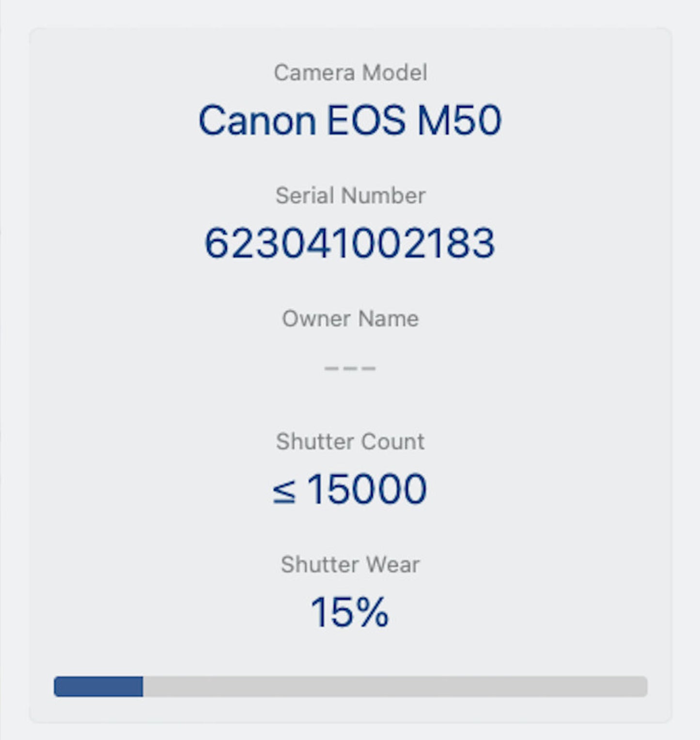The height and width of the screenshot is (740, 700).
Task: Click the Camera Model label
Action: tap(350, 73)
